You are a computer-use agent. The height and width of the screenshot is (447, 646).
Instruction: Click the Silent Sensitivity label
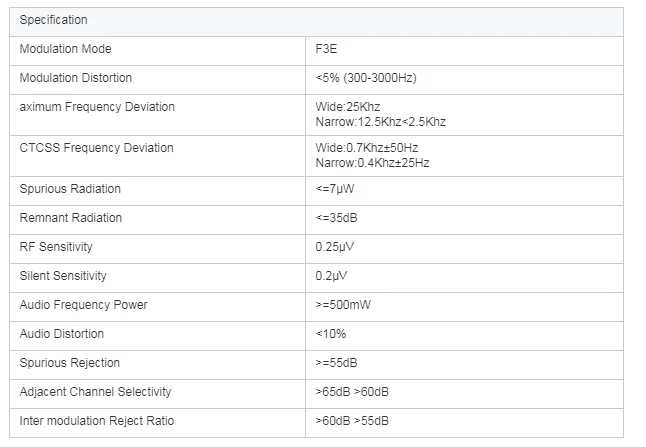tap(63, 276)
